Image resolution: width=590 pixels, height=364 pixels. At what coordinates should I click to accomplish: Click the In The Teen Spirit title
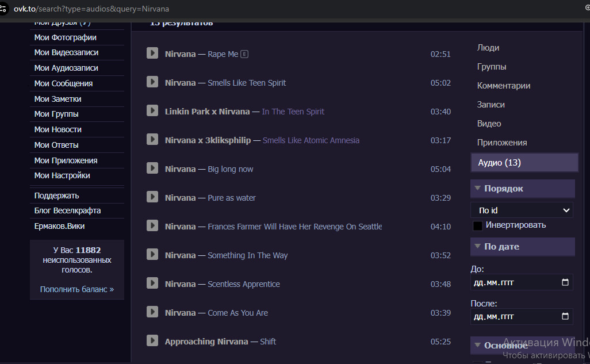click(x=293, y=112)
